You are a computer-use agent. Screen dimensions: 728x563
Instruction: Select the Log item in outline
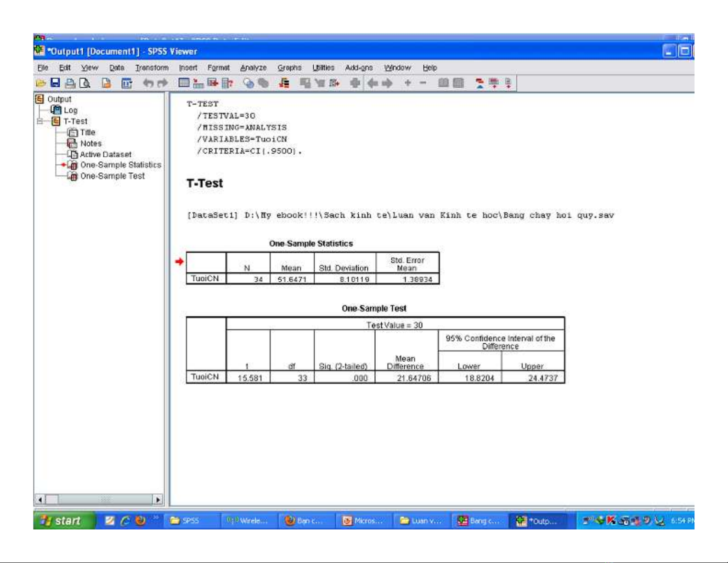(70, 110)
